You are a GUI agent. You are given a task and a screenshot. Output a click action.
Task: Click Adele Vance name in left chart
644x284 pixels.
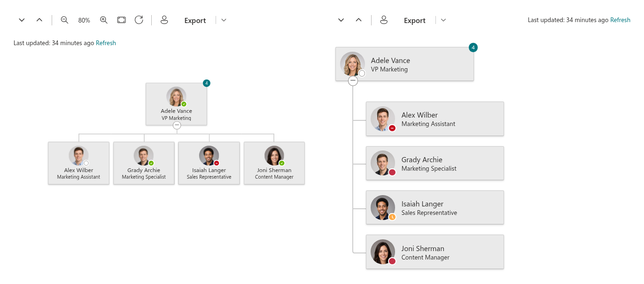176,111
